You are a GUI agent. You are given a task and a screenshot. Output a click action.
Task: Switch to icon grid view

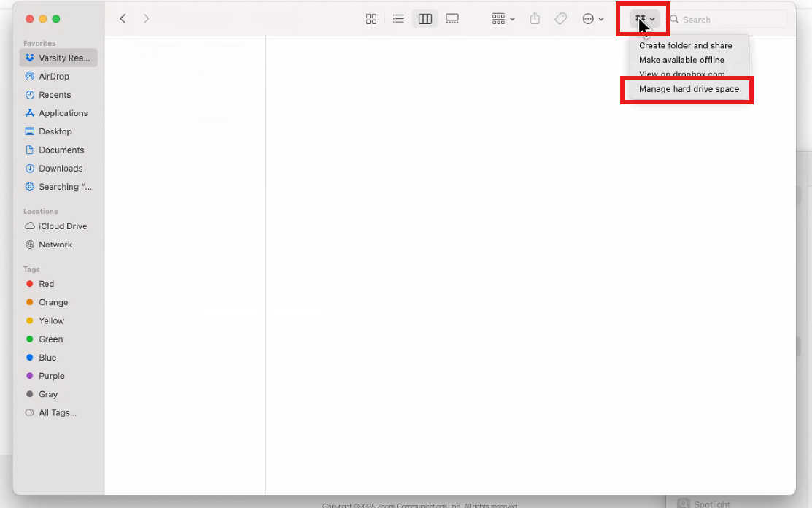point(371,19)
